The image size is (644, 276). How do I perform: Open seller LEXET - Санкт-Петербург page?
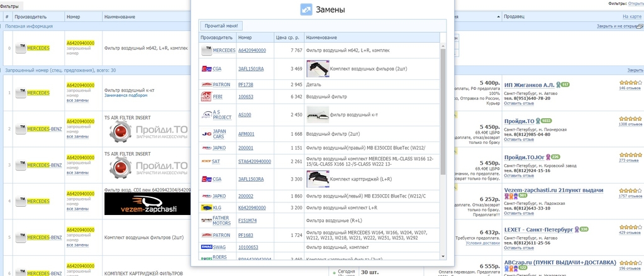pos(538,229)
